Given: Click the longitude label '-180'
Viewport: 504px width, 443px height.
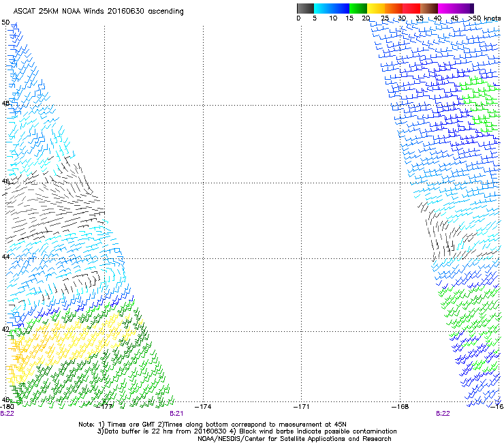Looking at the screenshot, I should pos(7,407).
